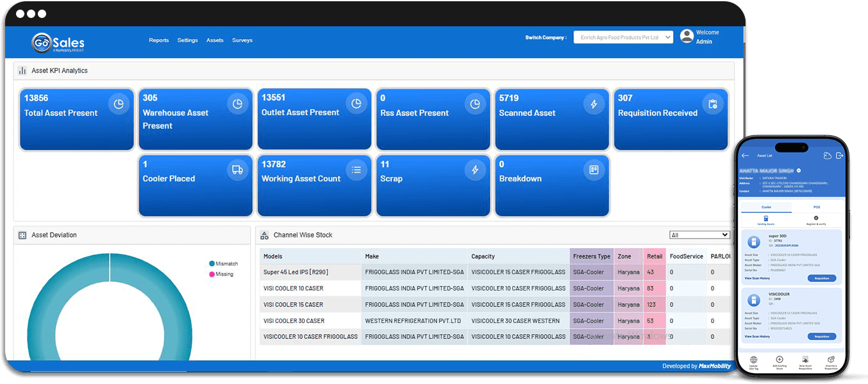Image resolution: width=868 pixels, height=384 pixels.
Task: Click the pie icon on Outlet Asset Present card
Action: click(356, 103)
